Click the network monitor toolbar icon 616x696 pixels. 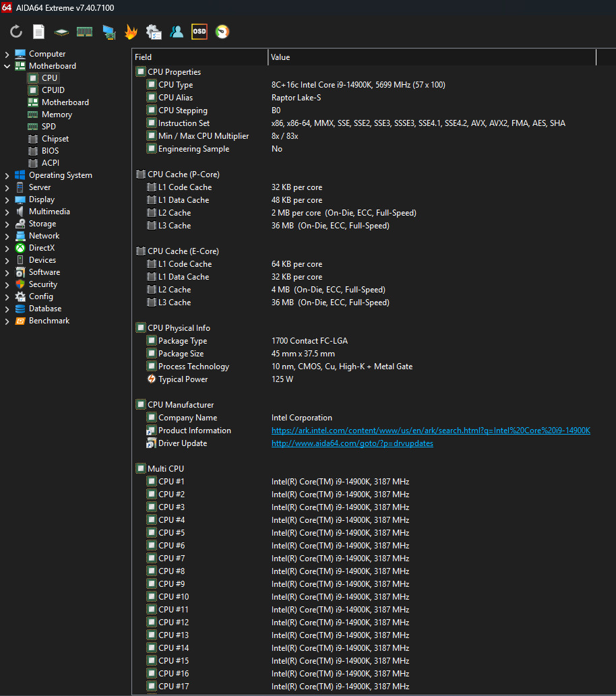[109, 32]
